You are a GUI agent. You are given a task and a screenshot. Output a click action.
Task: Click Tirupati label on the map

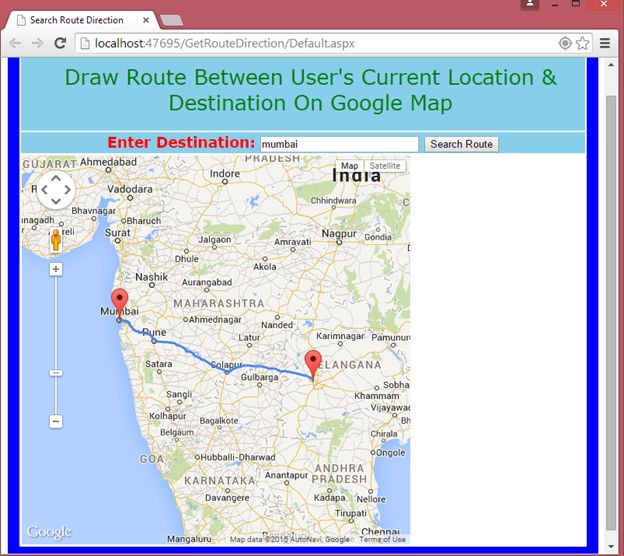point(351,513)
